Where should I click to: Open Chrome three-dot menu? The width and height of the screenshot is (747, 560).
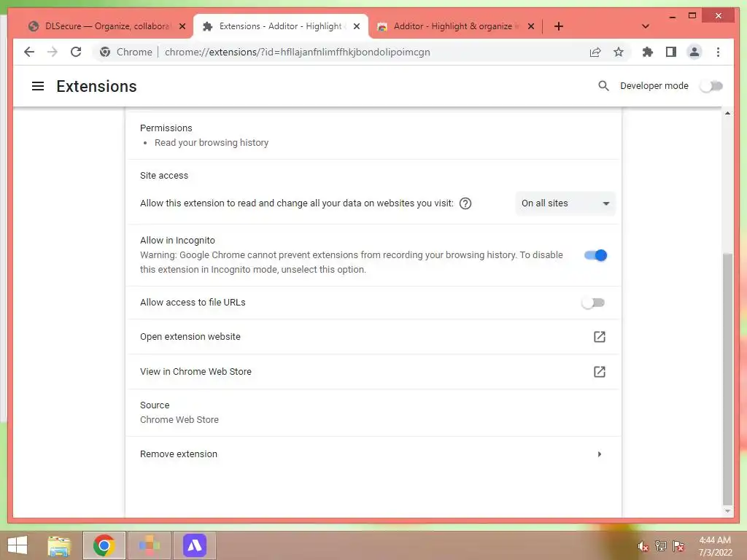point(718,52)
